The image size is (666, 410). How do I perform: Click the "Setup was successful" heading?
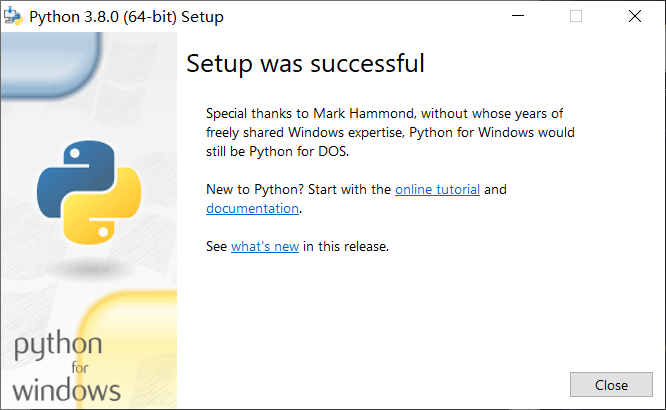305,64
